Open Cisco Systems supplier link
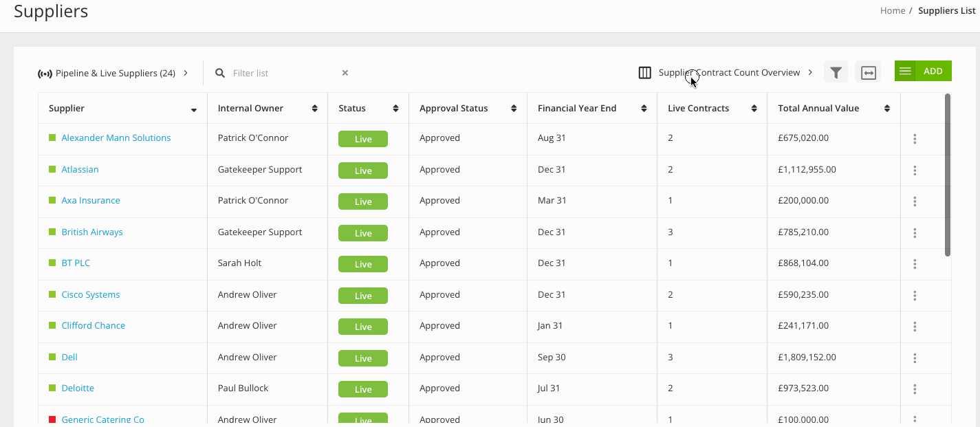The image size is (980, 427). tap(91, 294)
